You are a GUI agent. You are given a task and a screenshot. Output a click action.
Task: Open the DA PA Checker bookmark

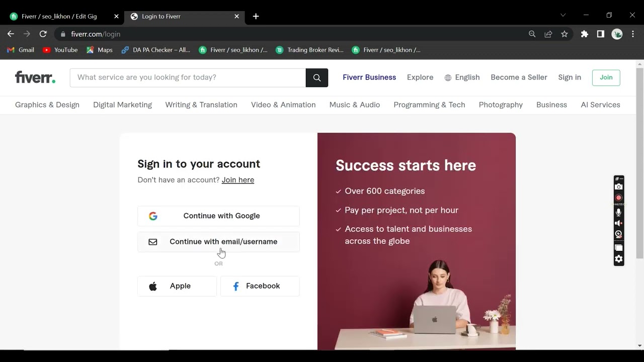[x=156, y=50]
